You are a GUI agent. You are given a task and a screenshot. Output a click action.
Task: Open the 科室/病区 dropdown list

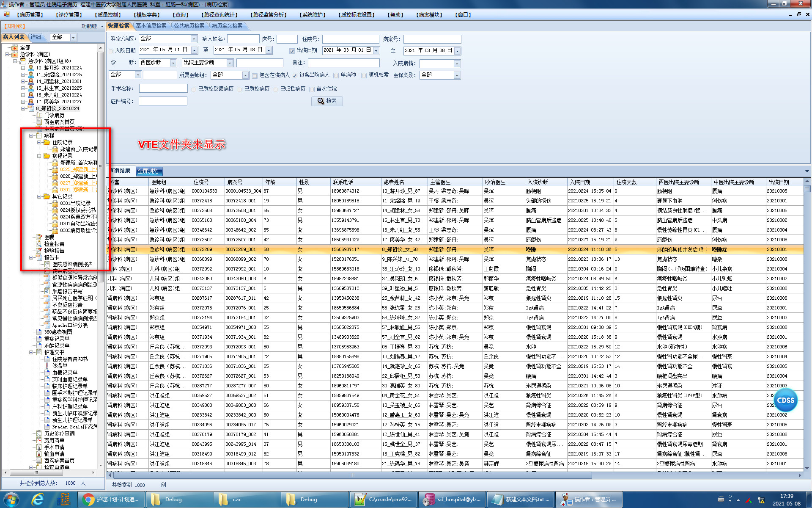194,39
